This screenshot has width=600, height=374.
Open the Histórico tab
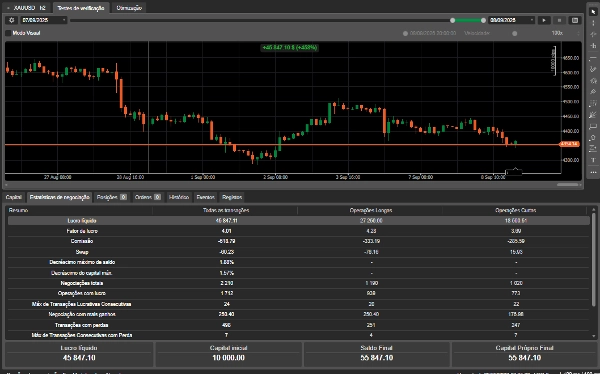point(179,197)
